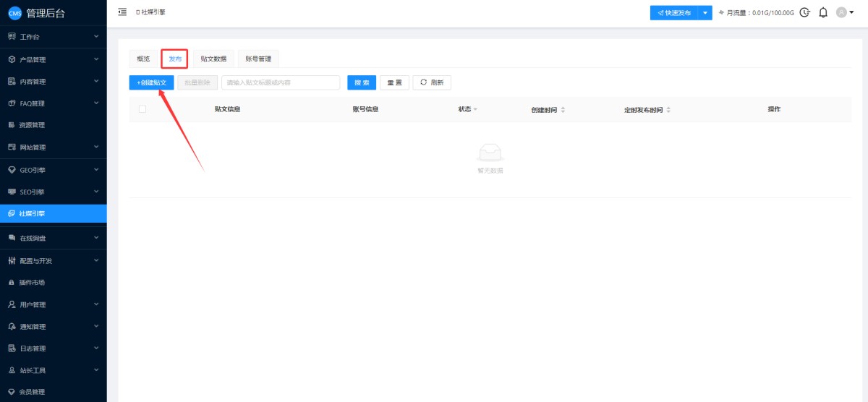Viewport: 868px width, 402px height.
Task: Click the +创建贴文 button
Action: 152,82
